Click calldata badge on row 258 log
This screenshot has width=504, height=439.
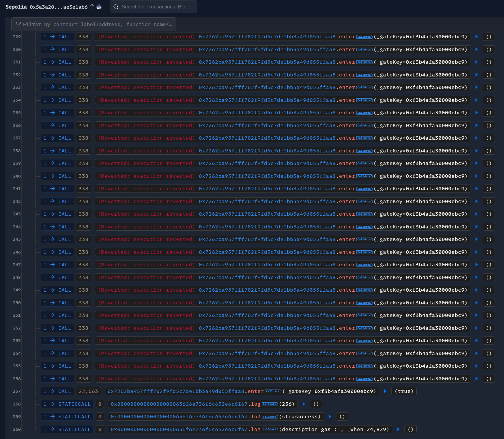pos(270,404)
